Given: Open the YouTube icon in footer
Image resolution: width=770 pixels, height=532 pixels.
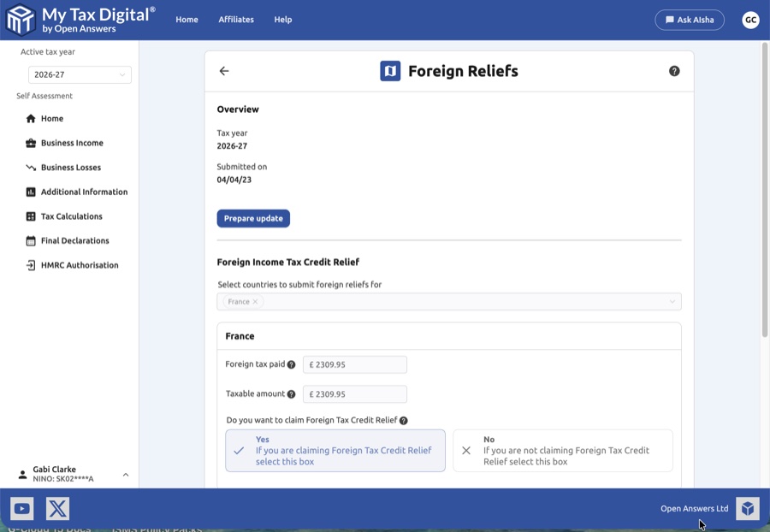Looking at the screenshot, I should [22, 509].
